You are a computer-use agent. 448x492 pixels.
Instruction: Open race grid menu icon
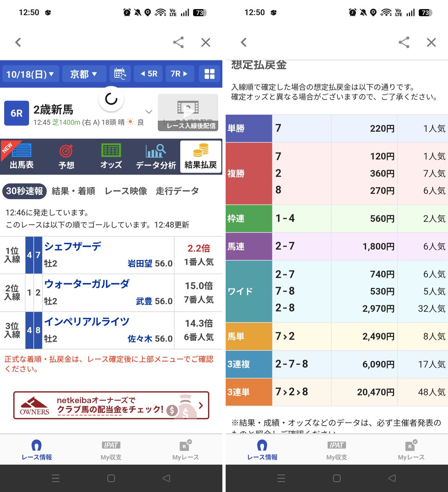point(209,74)
